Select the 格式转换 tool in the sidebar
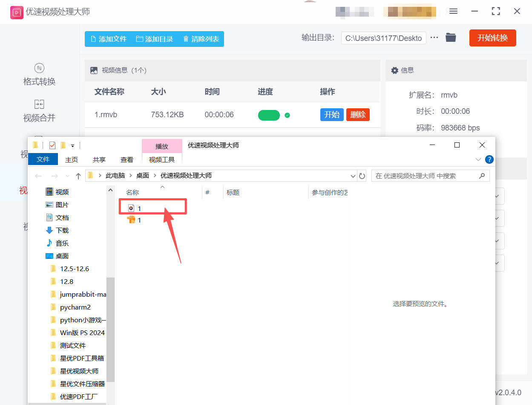The width and height of the screenshot is (532, 405). (x=39, y=75)
